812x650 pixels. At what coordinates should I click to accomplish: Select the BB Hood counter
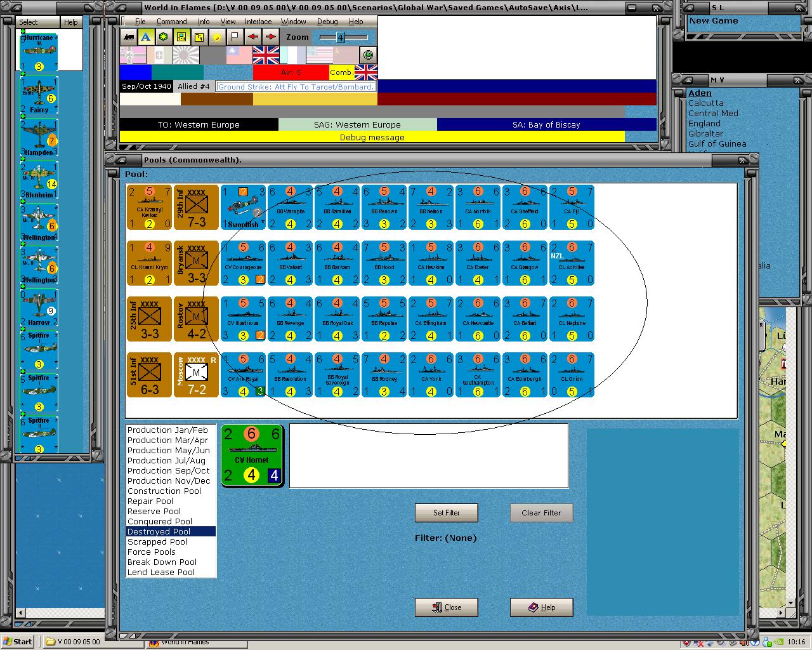(x=384, y=263)
